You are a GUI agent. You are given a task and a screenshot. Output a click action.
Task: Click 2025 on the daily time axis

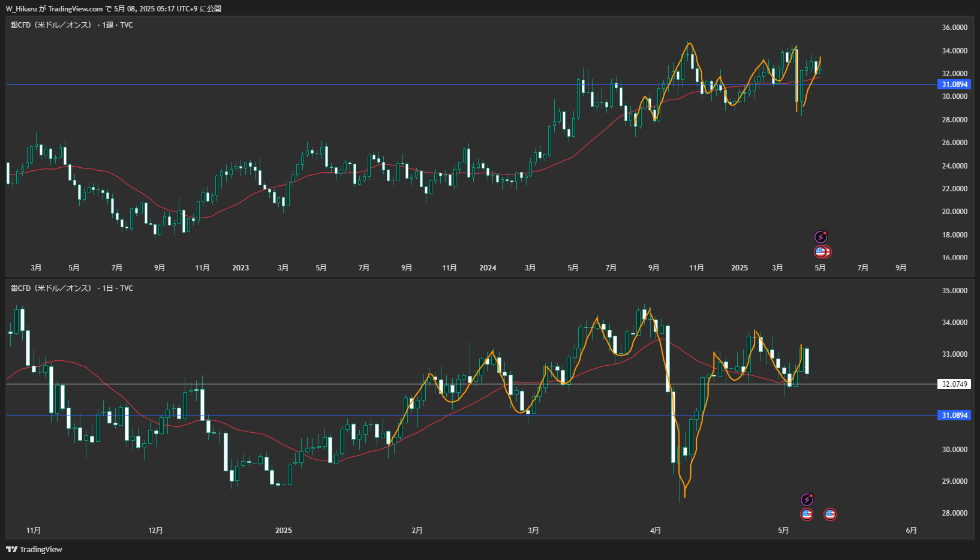[284, 531]
